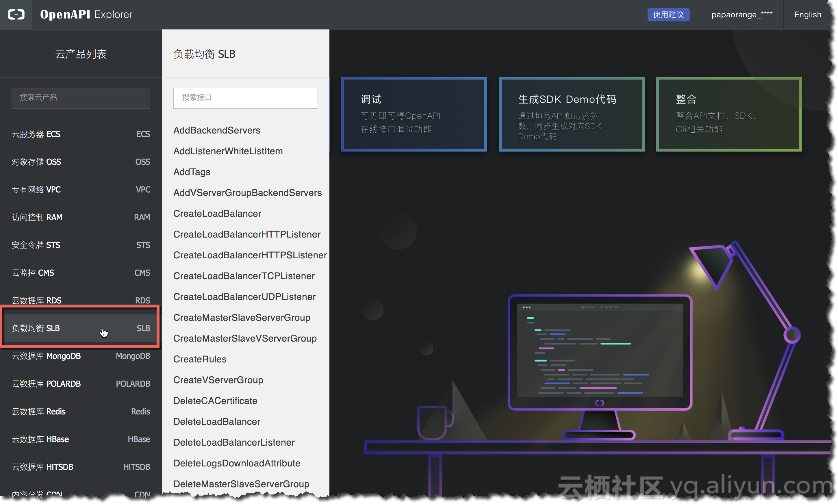The image size is (838, 504).
Task: Open the CreateLoadBalancerUDPListener API
Action: pyautogui.click(x=244, y=297)
